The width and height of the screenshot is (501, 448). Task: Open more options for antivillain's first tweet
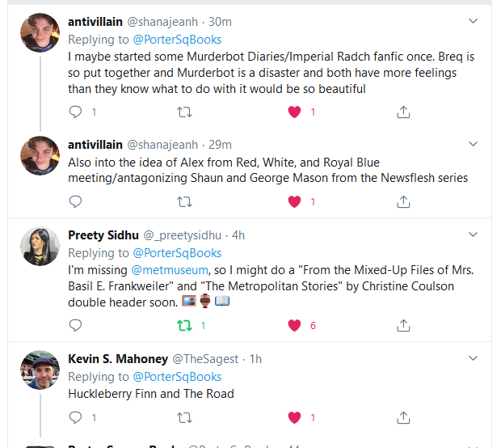click(474, 22)
